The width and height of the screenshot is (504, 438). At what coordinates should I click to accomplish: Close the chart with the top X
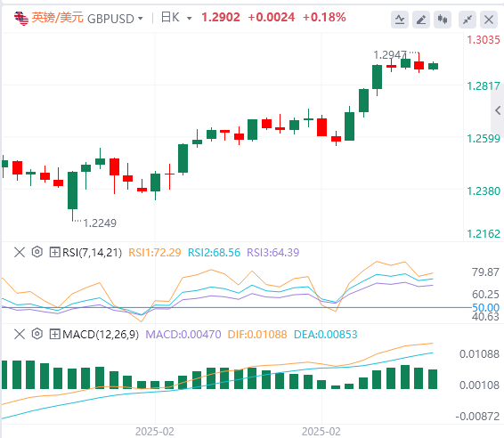coord(489,20)
